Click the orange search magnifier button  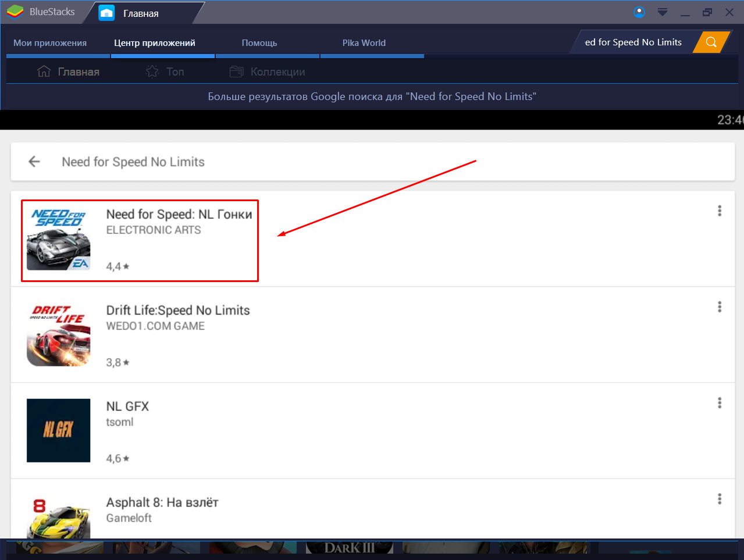pyautogui.click(x=711, y=42)
